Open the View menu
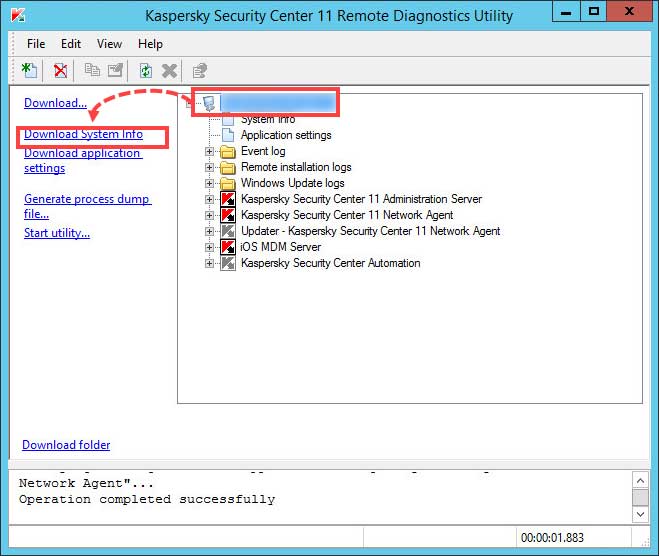The height and width of the screenshot is (556, 659). [x=109, y=44]
